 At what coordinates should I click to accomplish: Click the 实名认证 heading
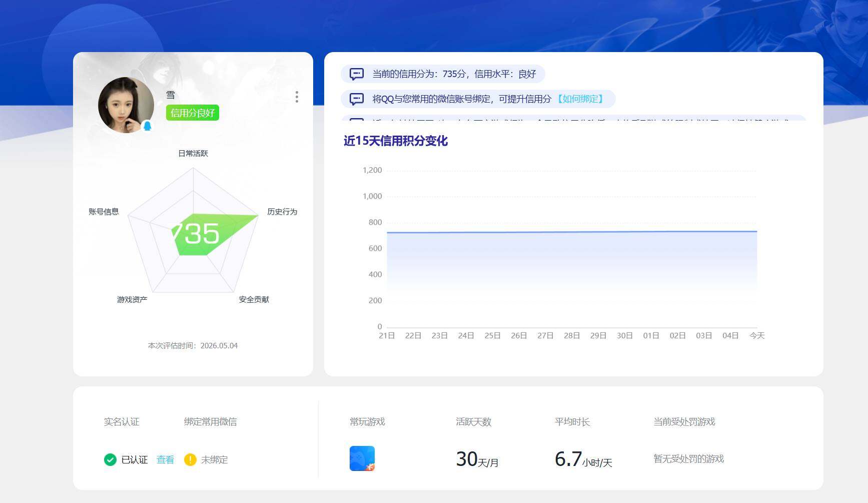[122, 422]
